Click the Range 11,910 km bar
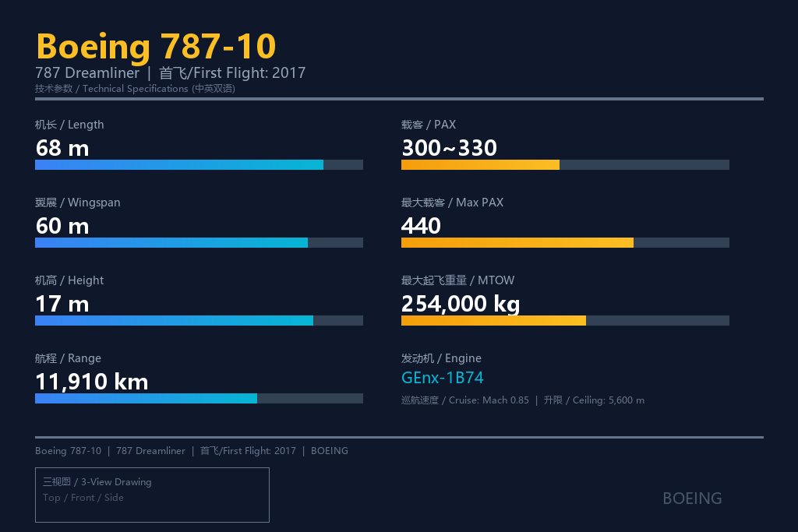798x532 pixels. (199, 398)
